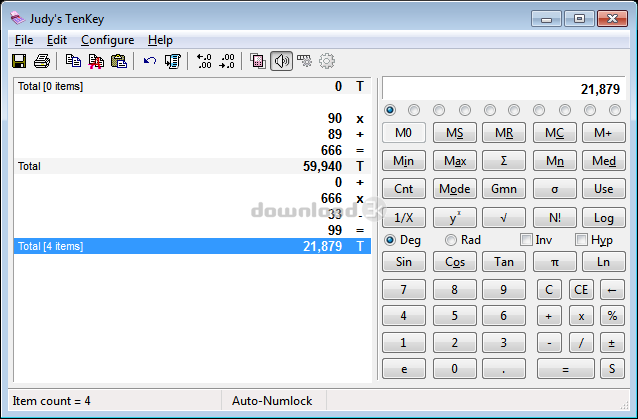Enable the Inv checkbox
The width and height of the screenshot is (638, 419).
click(526, 240)
